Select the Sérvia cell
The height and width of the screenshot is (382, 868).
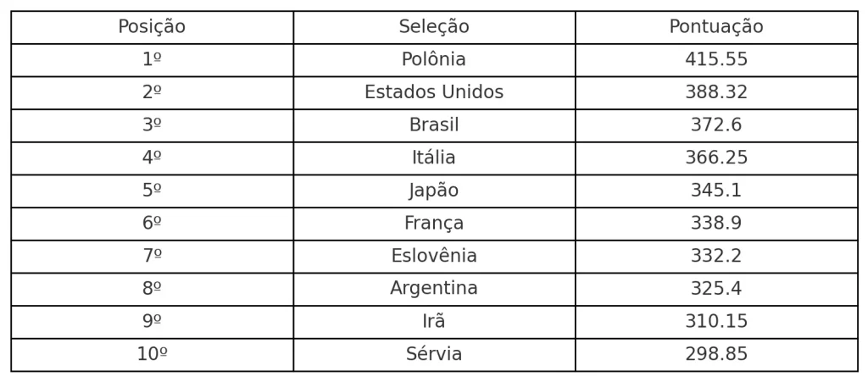click(x=434, y=354)
